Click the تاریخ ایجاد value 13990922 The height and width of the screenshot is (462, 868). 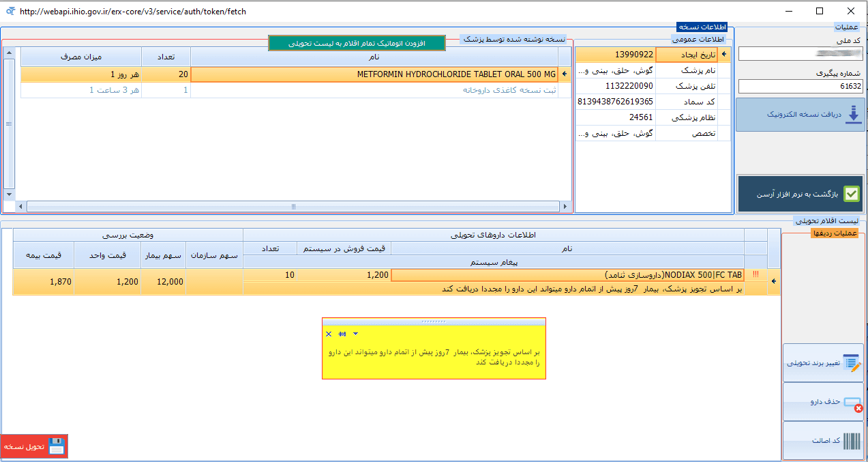pyautogui.click(x=616, y=55)
